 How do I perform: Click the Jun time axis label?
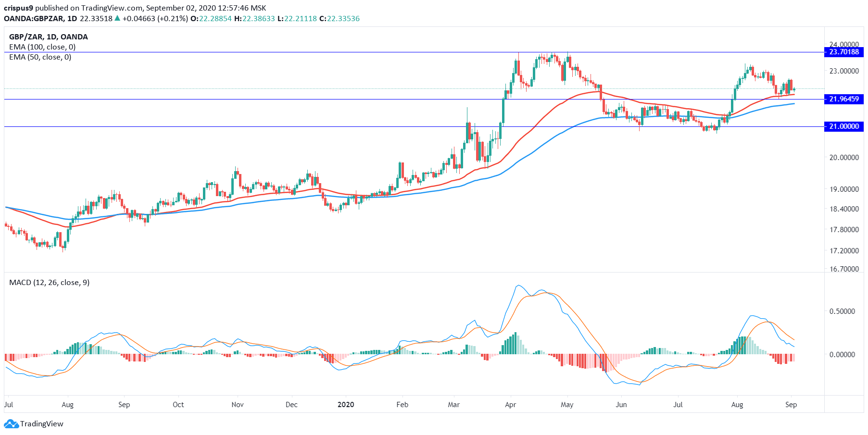point(621,405)
